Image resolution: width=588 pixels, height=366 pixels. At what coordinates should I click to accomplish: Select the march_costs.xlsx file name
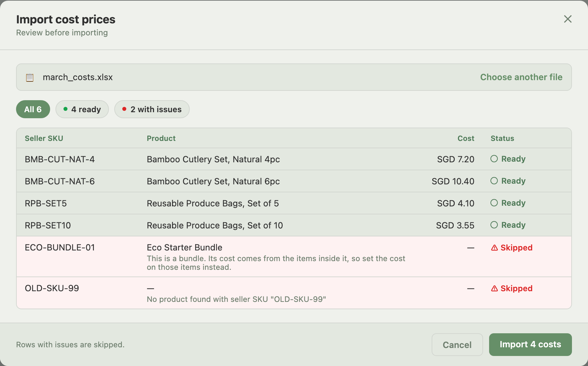(78, 77)
